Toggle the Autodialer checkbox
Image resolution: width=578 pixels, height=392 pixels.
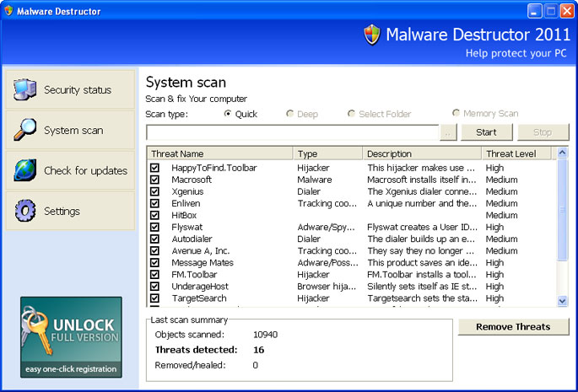pos(154,239)
